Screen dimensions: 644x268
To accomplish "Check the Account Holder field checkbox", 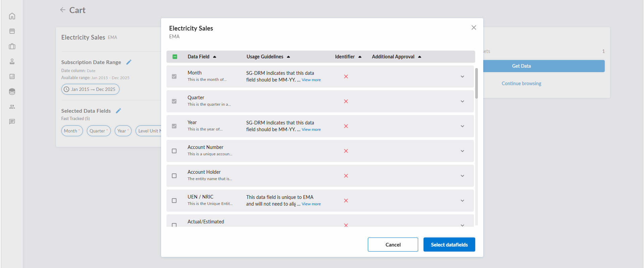I will [174, 176].
